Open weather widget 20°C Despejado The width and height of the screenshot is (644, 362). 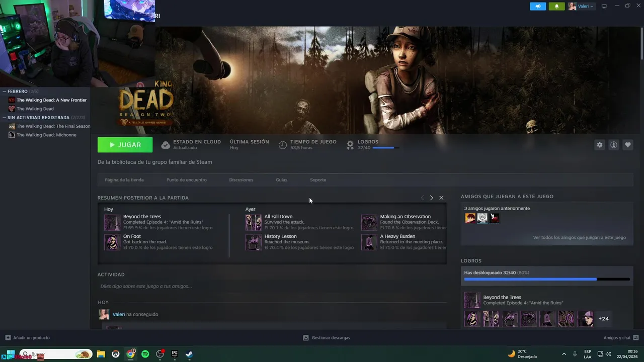point(522,354)
